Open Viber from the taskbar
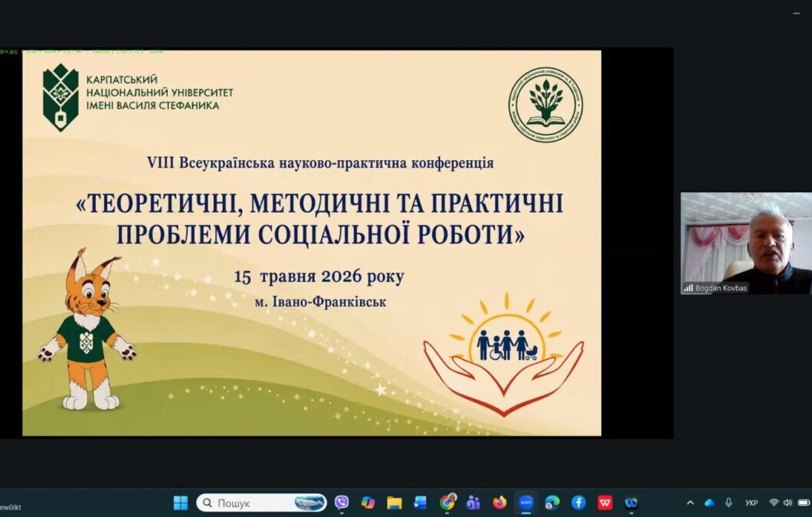The image size is (812, 517). tap(341, 502)
